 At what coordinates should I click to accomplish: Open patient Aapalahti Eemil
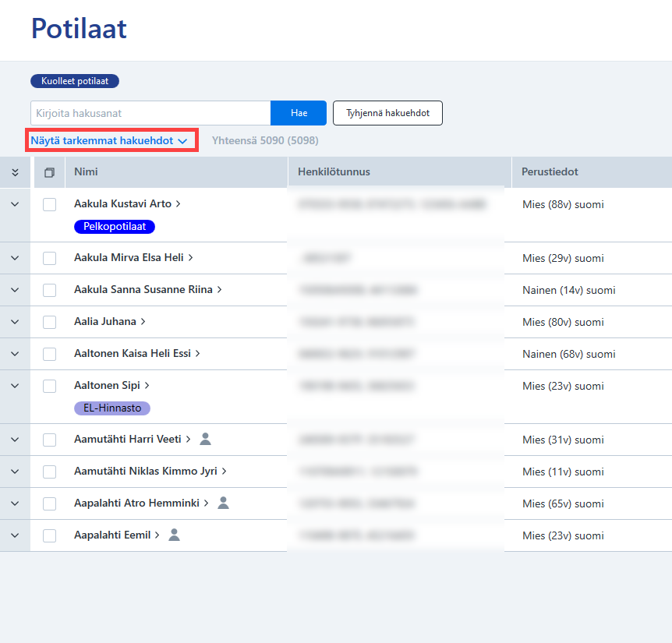(x=117, y=535)
